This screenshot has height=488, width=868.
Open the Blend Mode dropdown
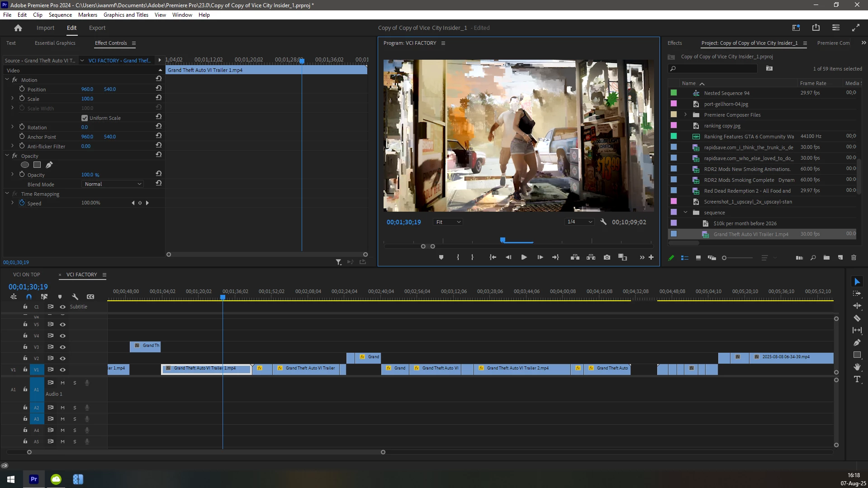tap(113, 184)
